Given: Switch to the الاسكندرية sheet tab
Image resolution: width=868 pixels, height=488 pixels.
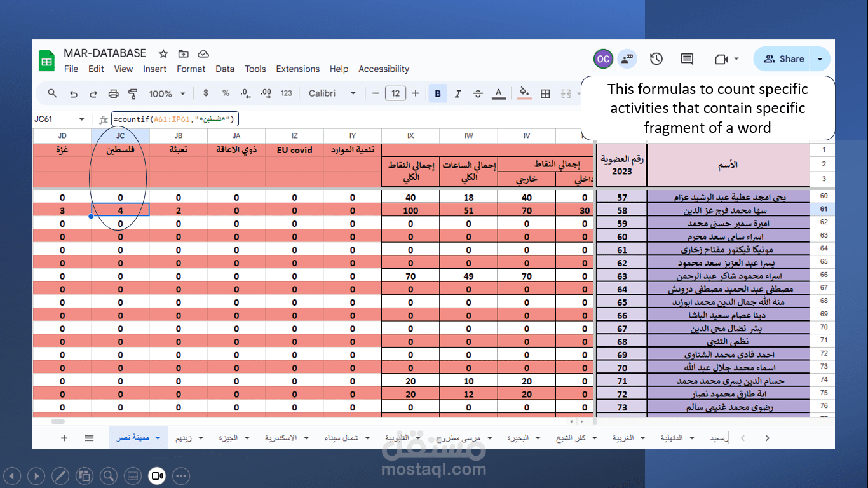Looking at the screenshot, I should click(281, 438).
